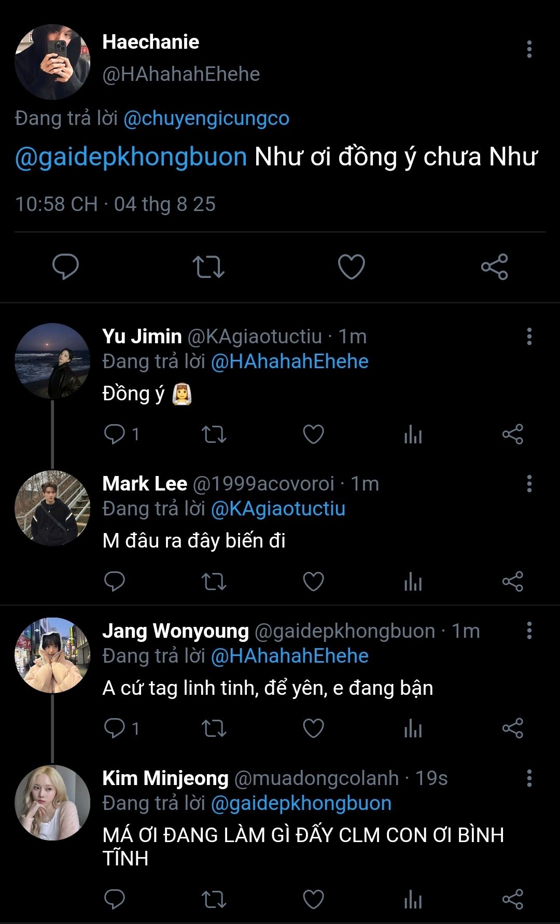Reply to Jang Wonyoung's tweet
Image resolution: width=560 pixels, height=924 pixels.
pyautogui.click(x=115, y=729)
